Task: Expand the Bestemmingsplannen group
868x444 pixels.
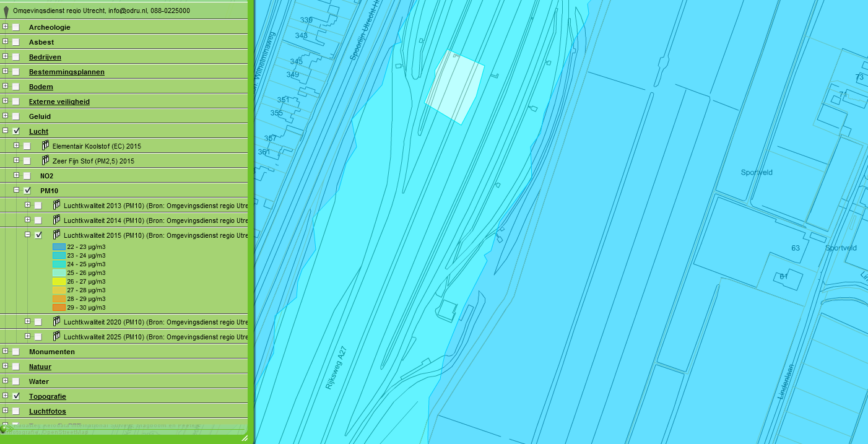Action: click(5, 71)
